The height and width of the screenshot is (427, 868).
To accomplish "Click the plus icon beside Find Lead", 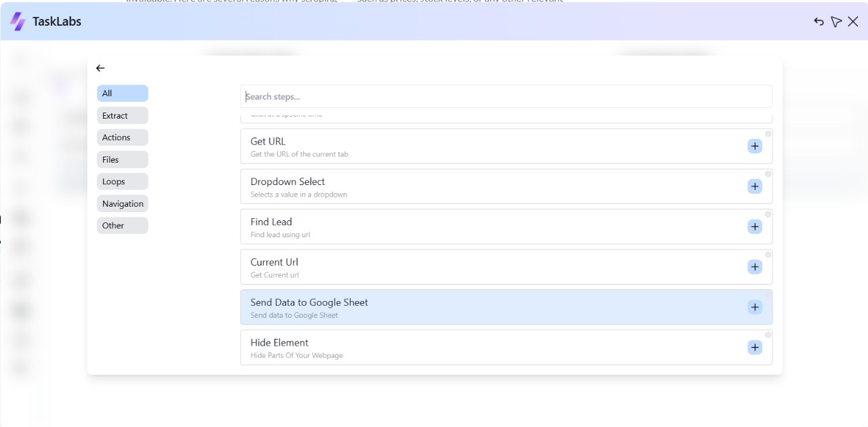I will 755,226.
